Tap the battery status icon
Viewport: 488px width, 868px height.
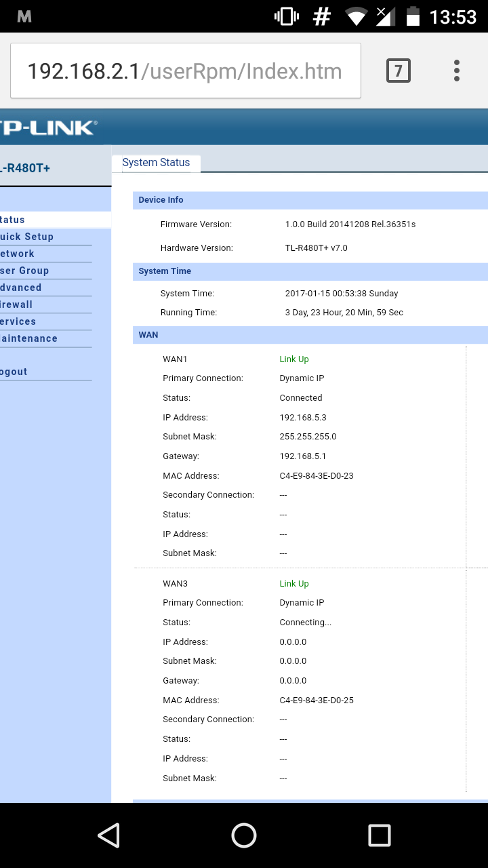(413, 17)
